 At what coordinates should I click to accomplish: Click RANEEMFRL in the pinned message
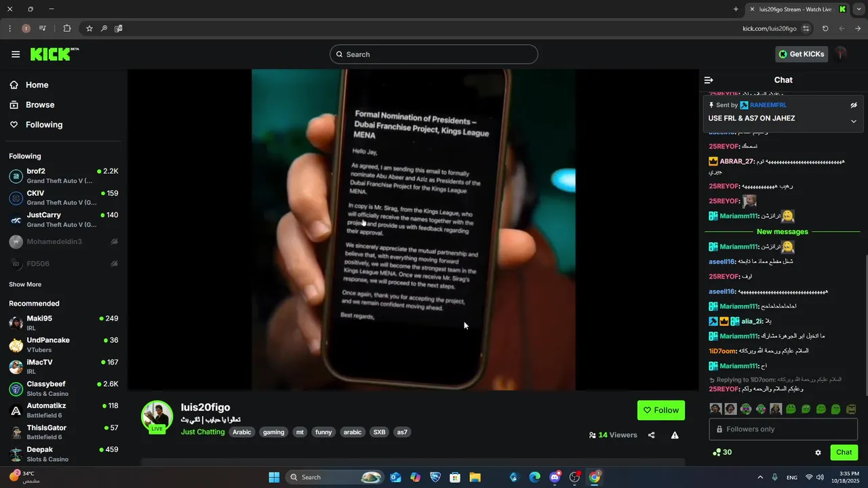[768, 105]
